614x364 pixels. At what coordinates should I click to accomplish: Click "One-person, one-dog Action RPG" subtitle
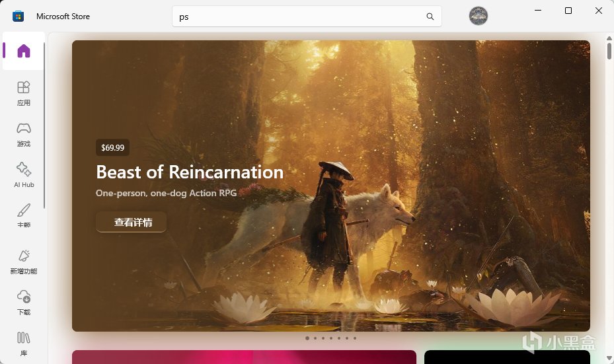(167, 193)
